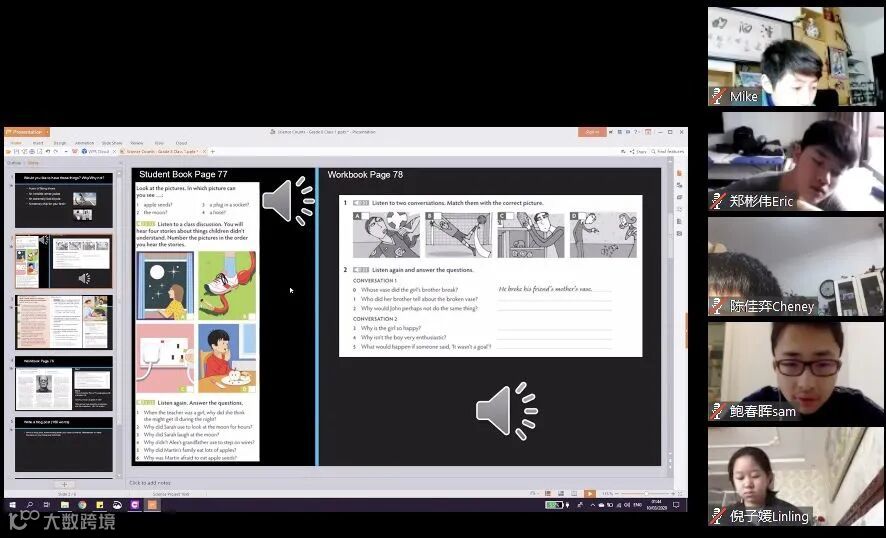The width and height of the screenshot is (886, 538).
Task: Click Mike's video participant tile
Action: [796, 57]
